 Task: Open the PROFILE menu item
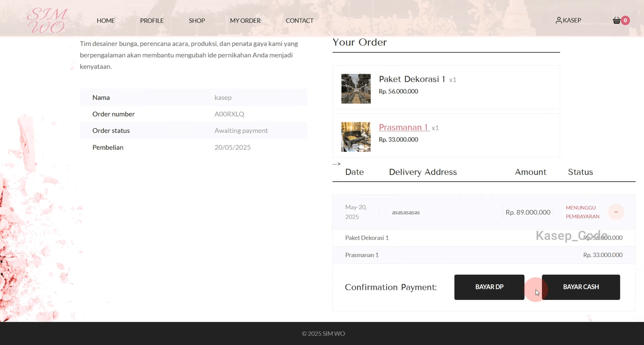152,20
